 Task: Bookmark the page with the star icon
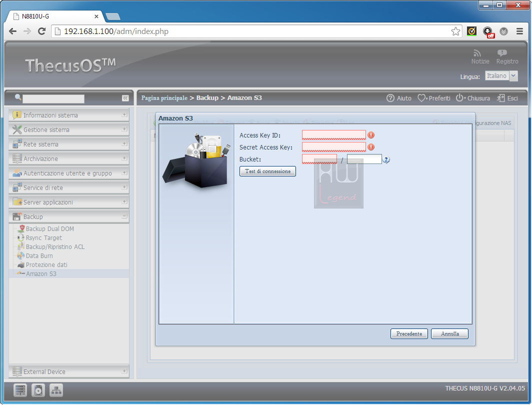coord(455,31)
